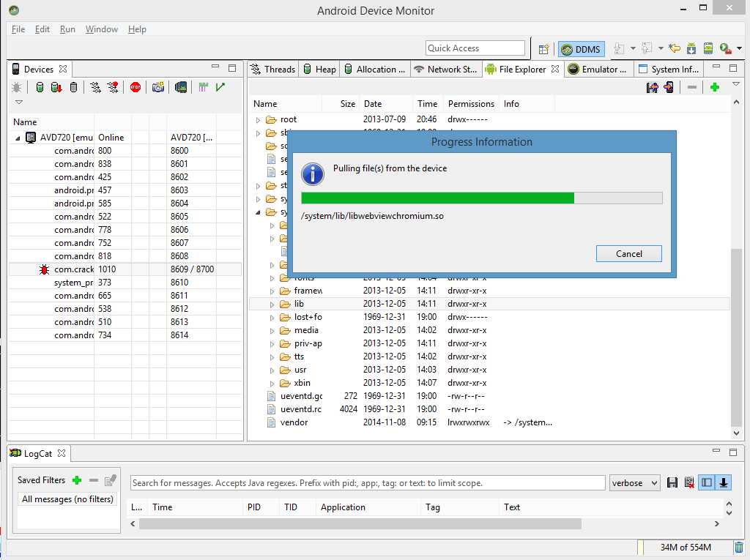Click the edit selected LogCat filter icon
The image size is (750, 560).
coord(111,480)
